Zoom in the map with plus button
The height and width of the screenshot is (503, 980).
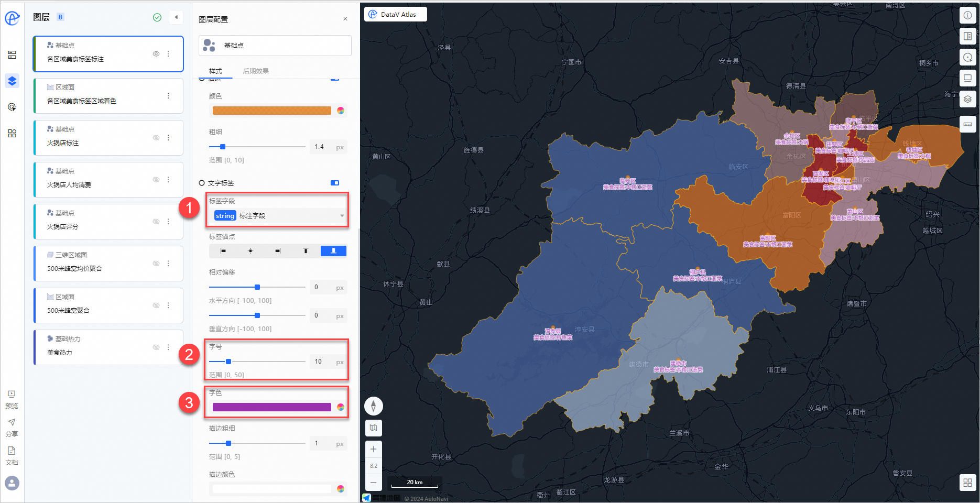tap(373, 450)
